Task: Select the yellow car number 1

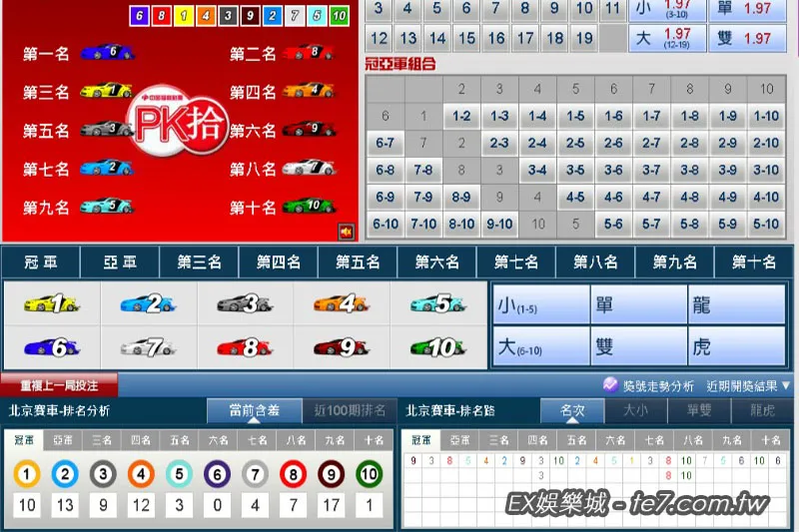Action: (x=51, y=304)
